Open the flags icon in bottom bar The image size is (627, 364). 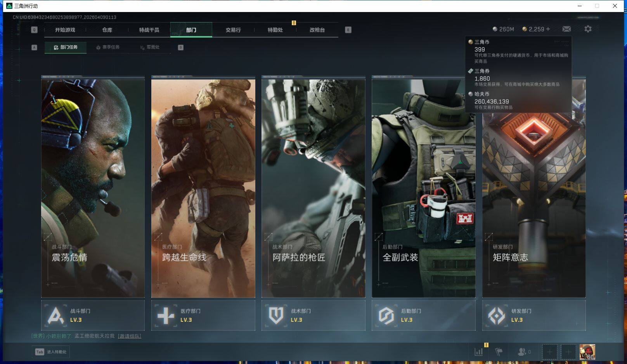pyautogui.click(x=499, y=352)
